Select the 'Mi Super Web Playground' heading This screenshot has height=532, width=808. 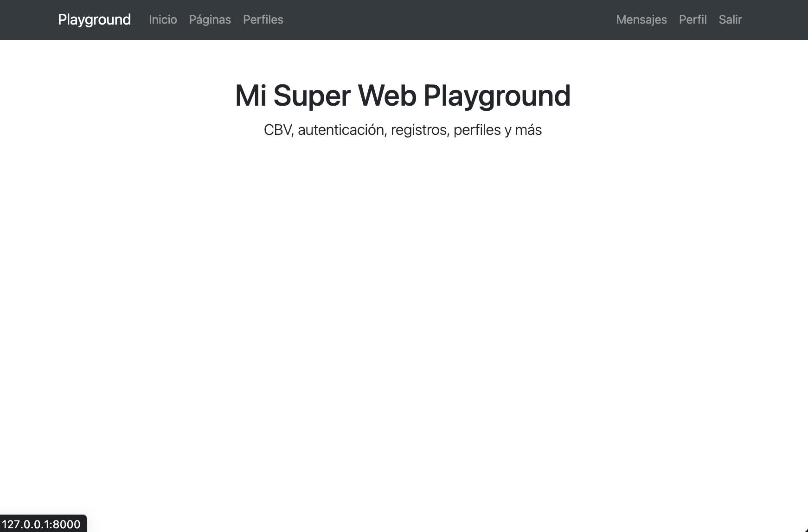(403, 95)
